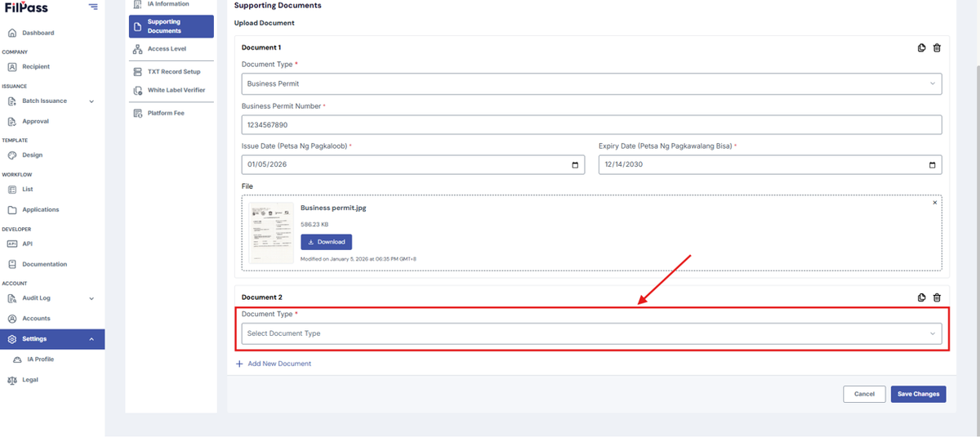Click the Business Permit Number field
980x438 pixels.
click(x=591, y=125)
